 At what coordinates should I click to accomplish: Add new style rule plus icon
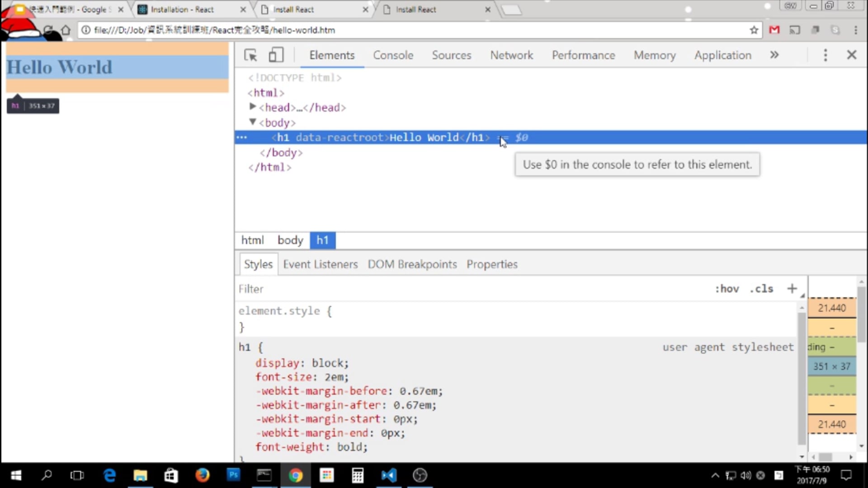(x=792, y=289)
